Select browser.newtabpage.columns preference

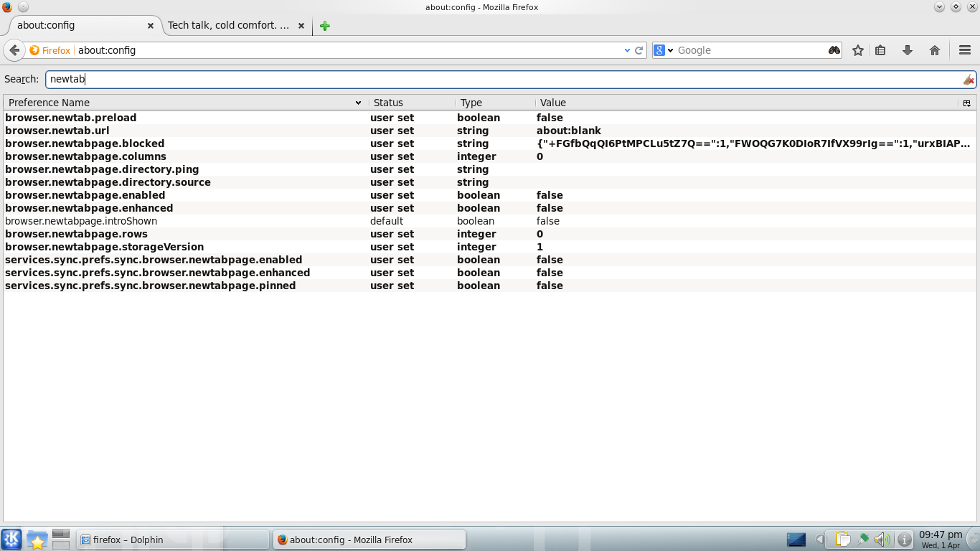[489, 156]
